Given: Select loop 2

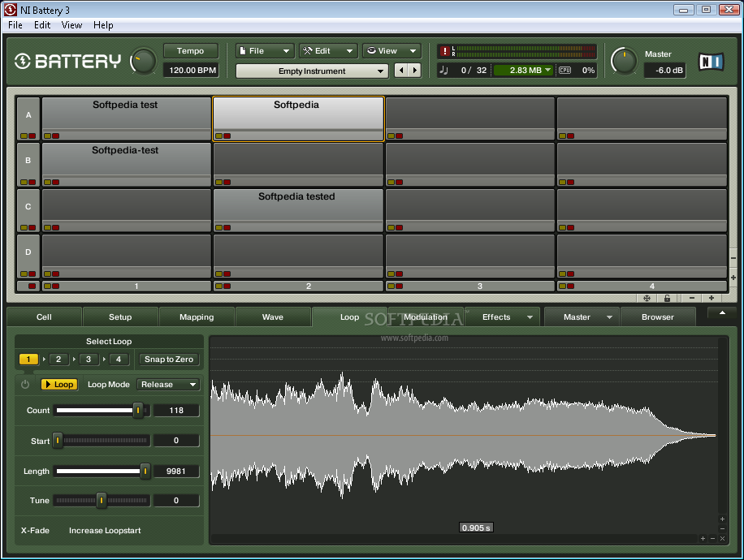Looking at the screenshot, I should (58, 359).
